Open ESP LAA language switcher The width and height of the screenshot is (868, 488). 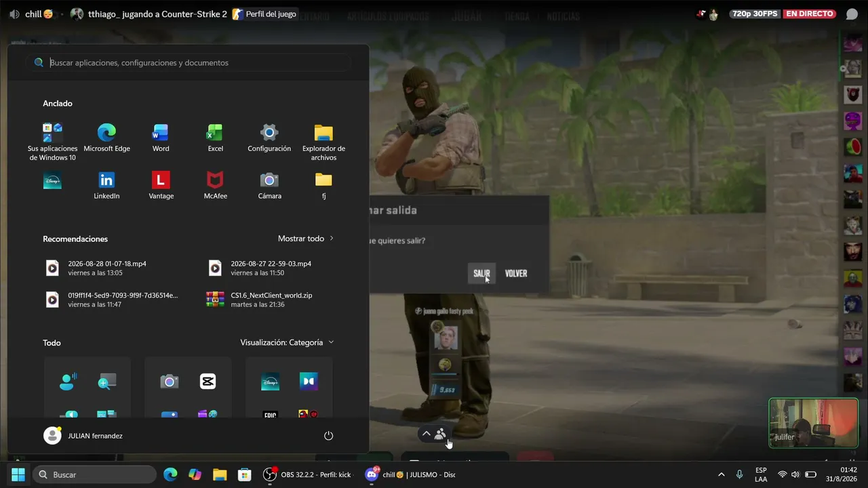761,474
